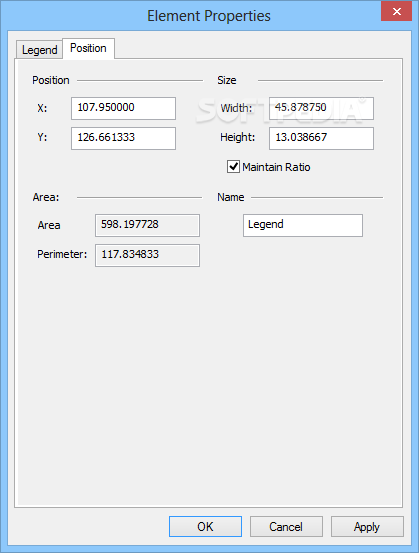The height and width of the screenshot is (553, 419).
Task: Toggle the Maintain Ratio checkbox
Action: [x=233, y=166]
